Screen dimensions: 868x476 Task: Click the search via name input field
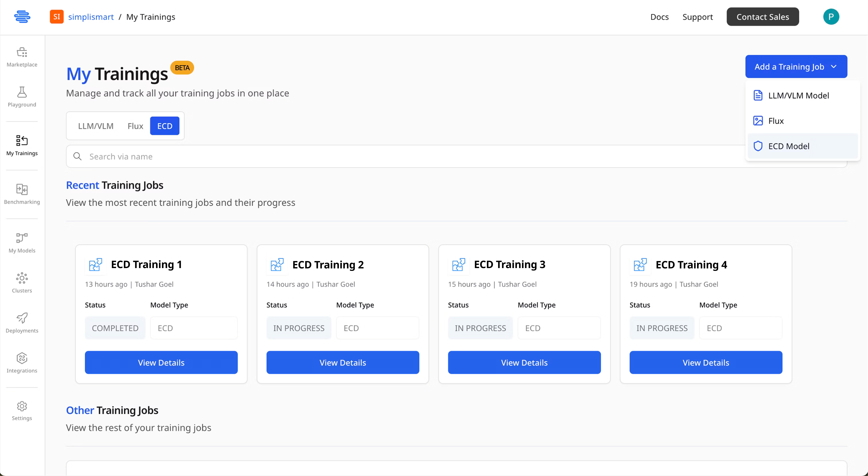coord(236,156)
